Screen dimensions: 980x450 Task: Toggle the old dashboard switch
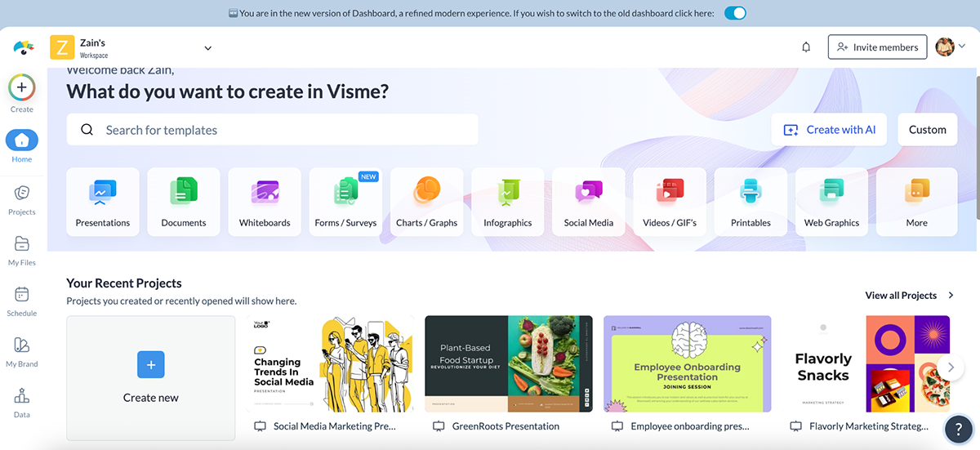tap(735, 13)
